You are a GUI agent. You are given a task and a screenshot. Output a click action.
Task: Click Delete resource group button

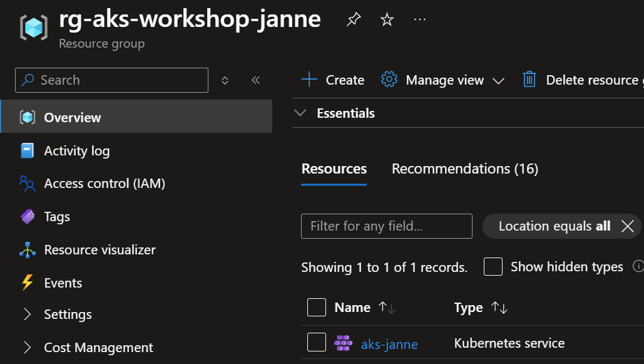583,80
